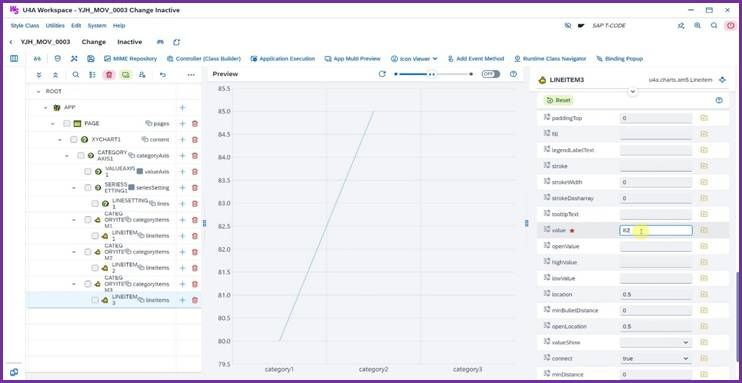The height and width of the screenshot is (383, 742).
Task: Collapse the XYCHART1 tree node
Action: pyautogui.click(x=60, y=140)
